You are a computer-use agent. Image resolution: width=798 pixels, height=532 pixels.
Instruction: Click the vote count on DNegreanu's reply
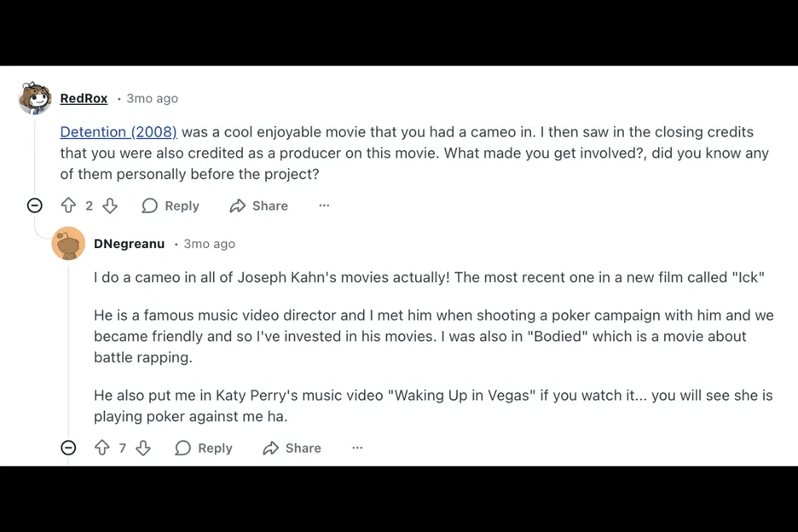coord(123,448)
